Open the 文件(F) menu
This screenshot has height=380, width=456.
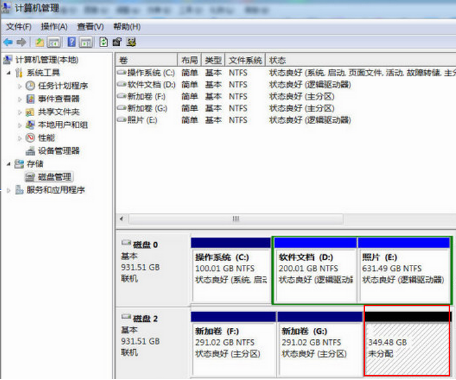[19, 27]
